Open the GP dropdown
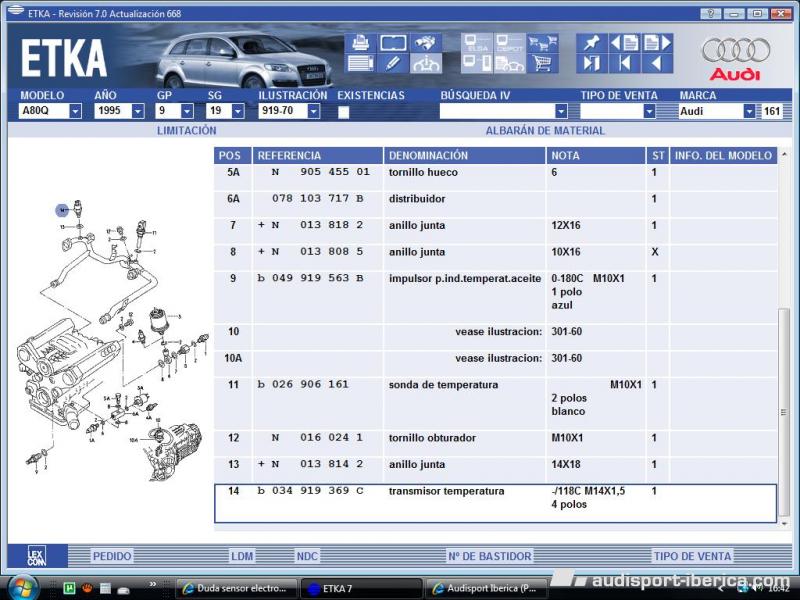The image size is (800, 600). point(187,111)
